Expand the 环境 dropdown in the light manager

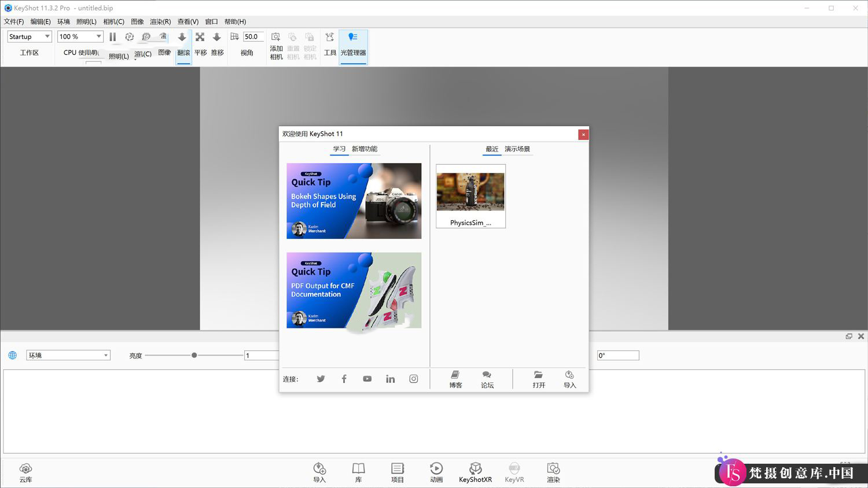(68, 355)
